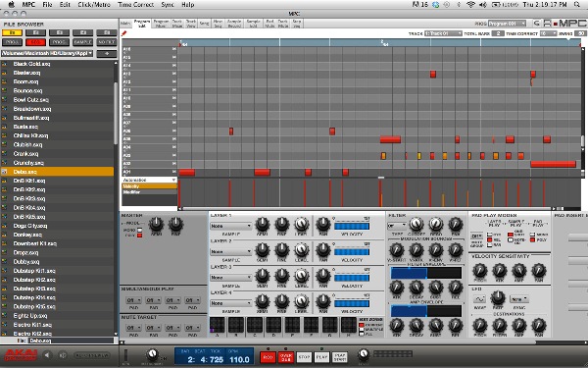This screenshot has height=368, width=588.
Task: Open the Time Correct menu
Action: tap(135, 5)
